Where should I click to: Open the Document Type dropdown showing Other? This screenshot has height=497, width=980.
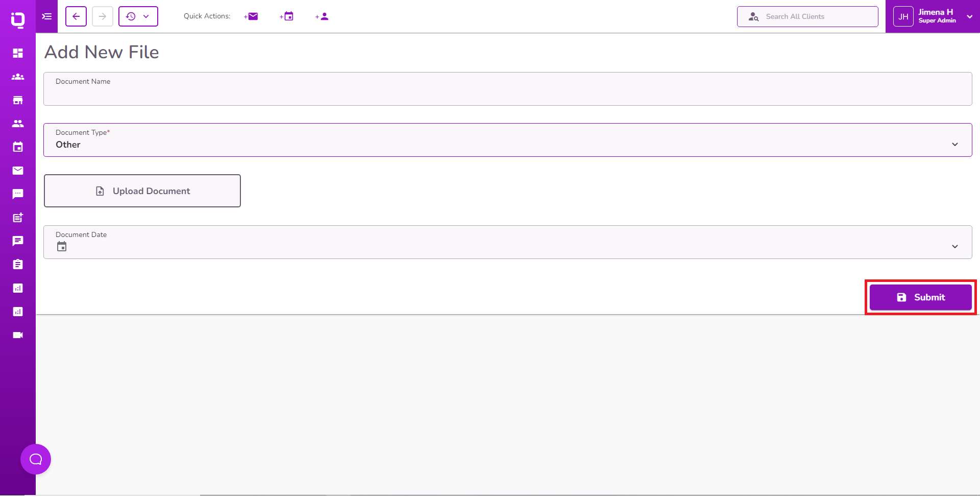[x=955, y=145]
